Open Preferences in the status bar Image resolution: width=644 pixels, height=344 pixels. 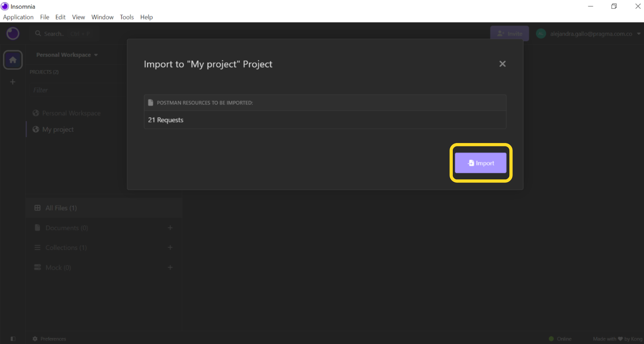point(49,339)
